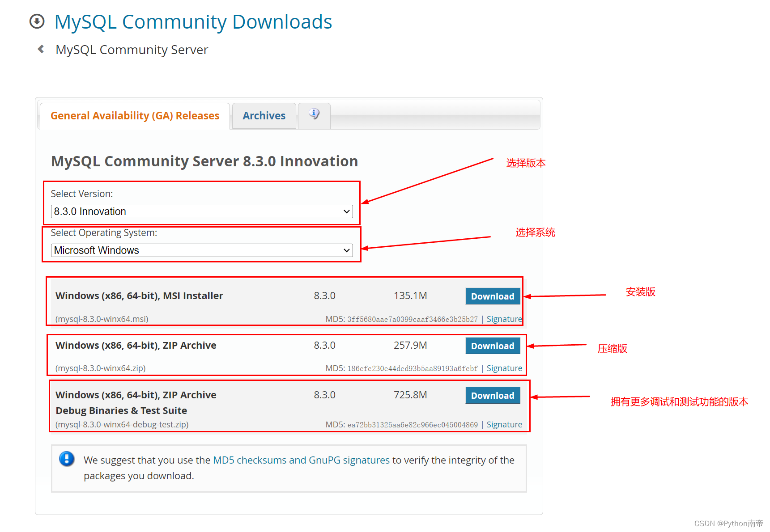The height and width of the screenshot is (532, 770).
Task: Click Windows (x86, 64-bit), MSI Installer title
Action: click(139, 296)
